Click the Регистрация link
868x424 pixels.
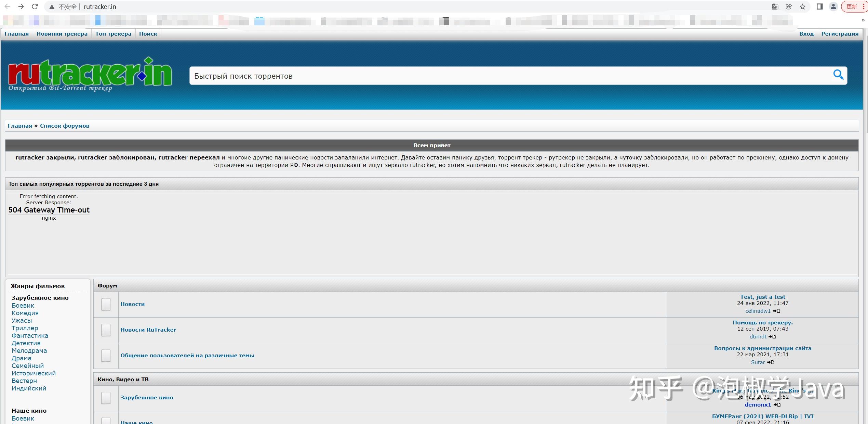click(x=840, y=34)
